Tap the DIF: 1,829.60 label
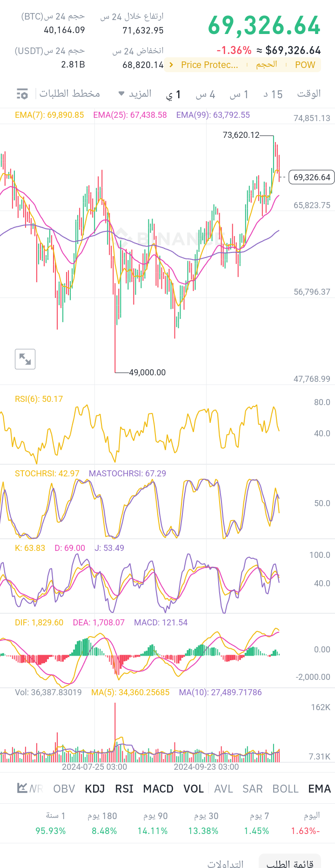 (39, 623)
